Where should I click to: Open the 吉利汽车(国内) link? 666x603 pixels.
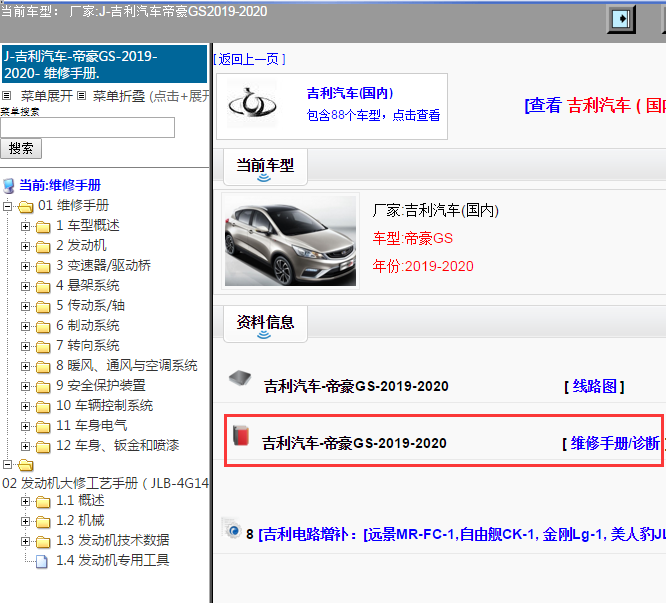tap(350, 93)
